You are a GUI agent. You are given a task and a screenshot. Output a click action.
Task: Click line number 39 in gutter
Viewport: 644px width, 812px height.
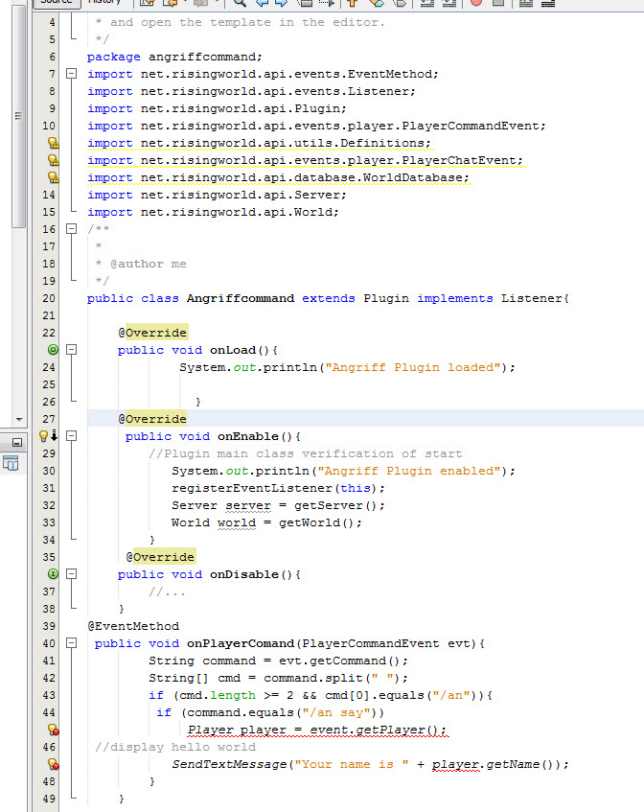49,626
